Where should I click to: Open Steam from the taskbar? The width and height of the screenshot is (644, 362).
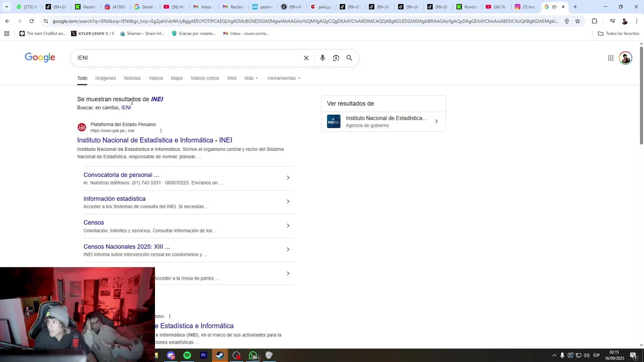pyautogui.click(x=220, y=355)
